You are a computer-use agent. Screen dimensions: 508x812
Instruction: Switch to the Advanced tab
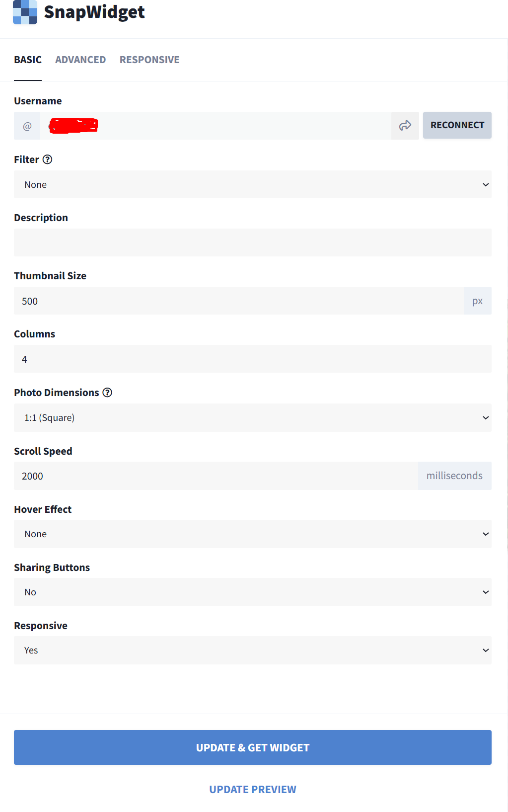(x=80, y=60)
